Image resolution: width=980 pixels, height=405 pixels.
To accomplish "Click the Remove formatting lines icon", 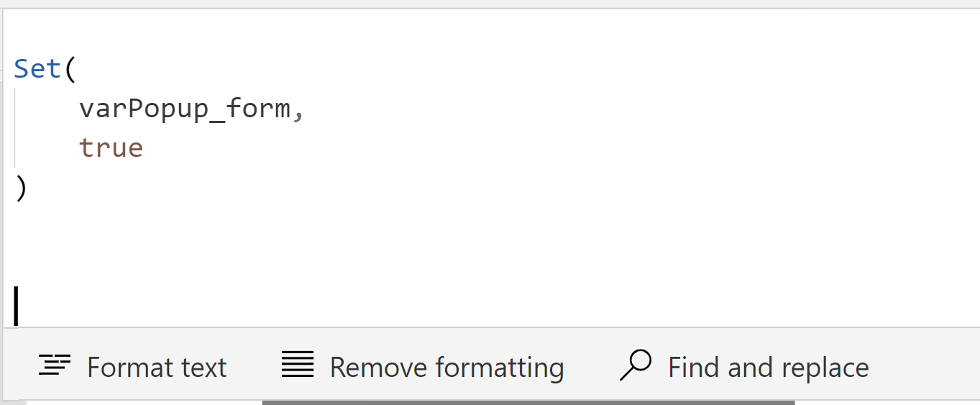I will pyautogui.click(x=298, y=365).
